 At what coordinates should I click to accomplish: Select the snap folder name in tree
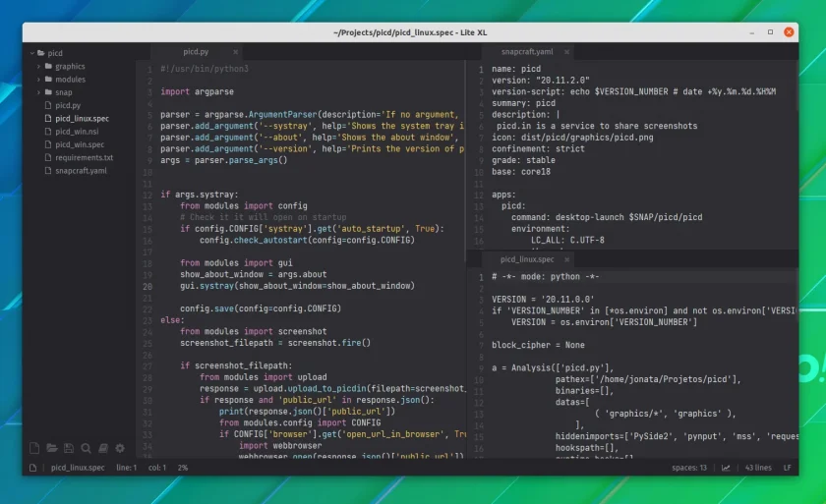[x=64, y=92]
